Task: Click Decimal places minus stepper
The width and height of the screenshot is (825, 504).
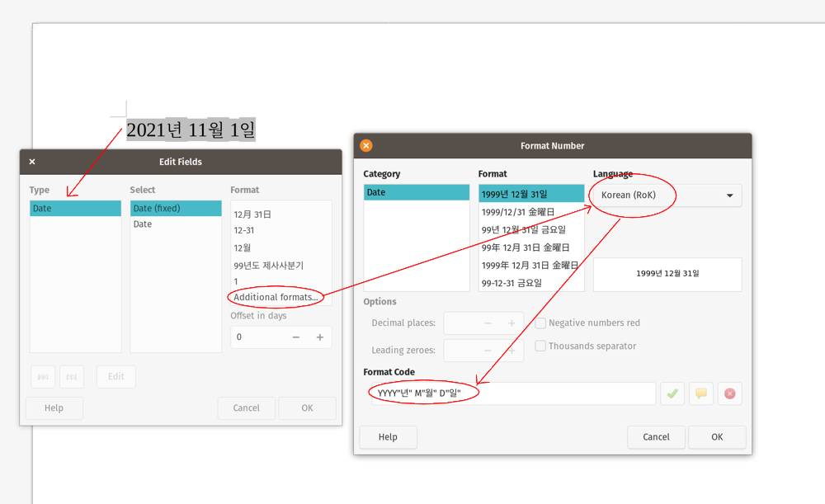Action: tap(488, 323)
